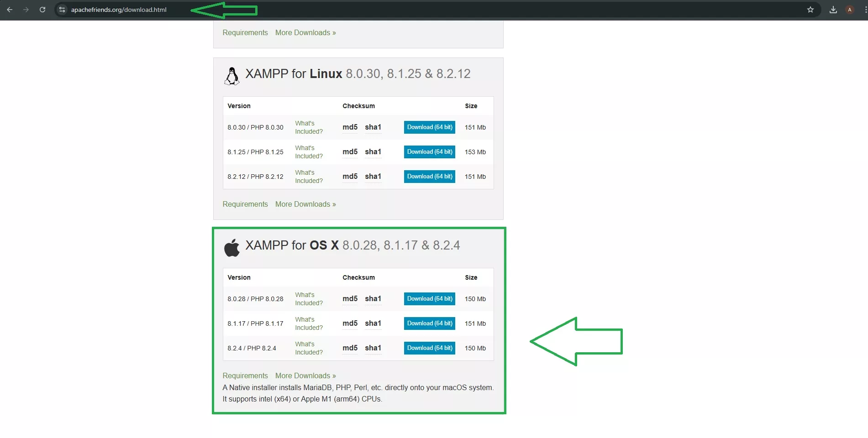Download OS X XAMPP 8.2.4 64 bit

pos(429,348)
